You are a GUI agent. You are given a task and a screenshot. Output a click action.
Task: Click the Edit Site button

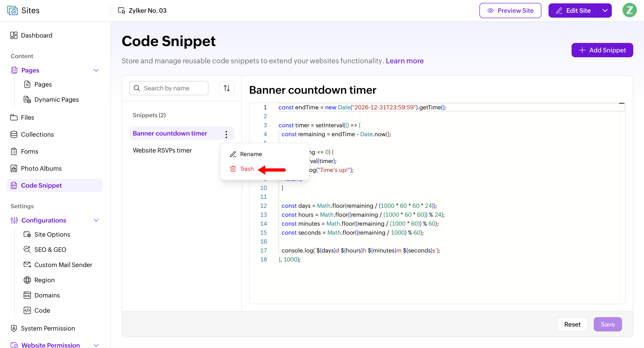pyautogui.click(x=573, y=11)
